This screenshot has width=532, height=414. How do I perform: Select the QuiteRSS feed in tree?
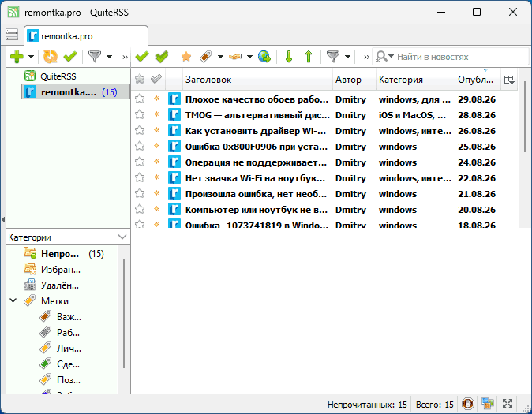58,76
